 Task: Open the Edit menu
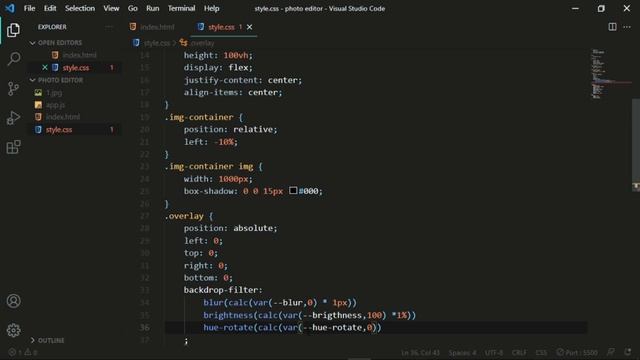click(50, 8)
